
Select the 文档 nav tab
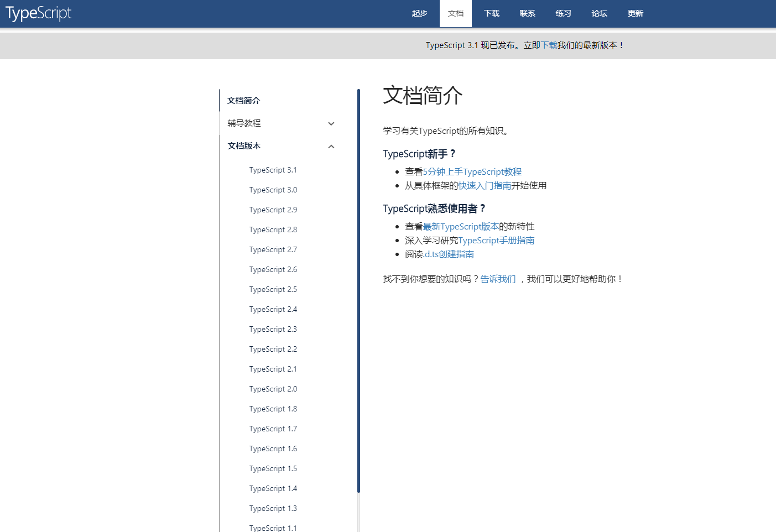pyautogui.click(x=456, y=13)
